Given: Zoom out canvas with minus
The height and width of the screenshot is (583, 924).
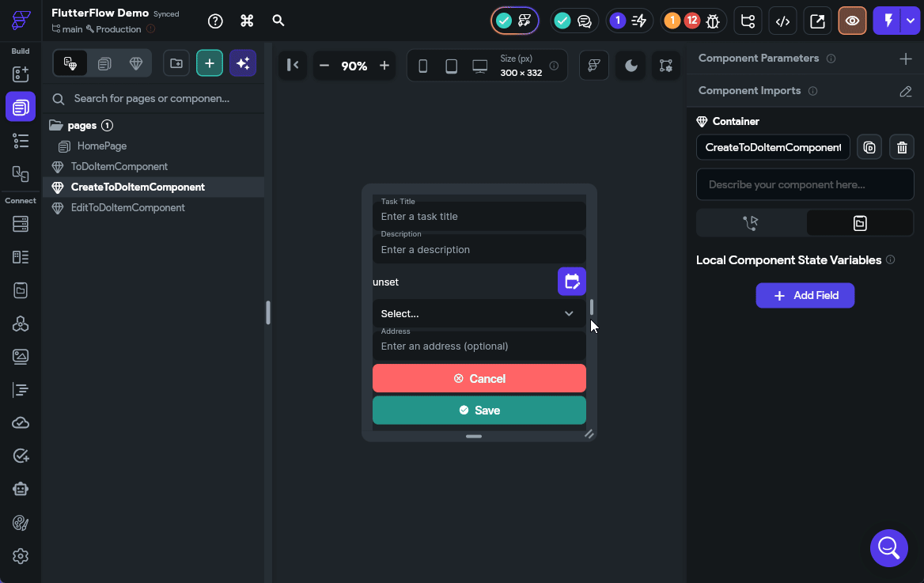Looking at the screenshot, I should coord(324,66).
